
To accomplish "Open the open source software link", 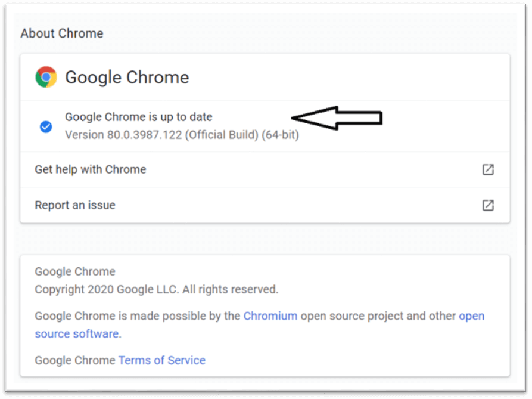I will pyautogui.click(x=260, y=325).
